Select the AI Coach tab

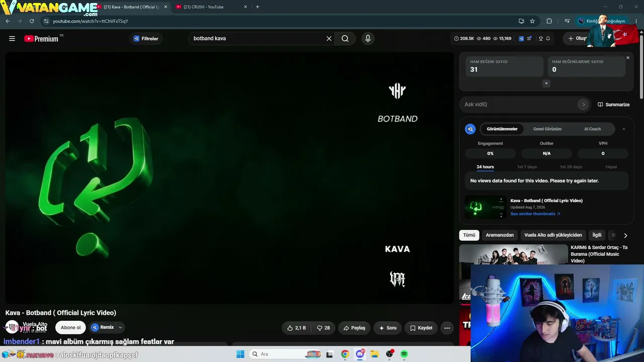(592, 129)
